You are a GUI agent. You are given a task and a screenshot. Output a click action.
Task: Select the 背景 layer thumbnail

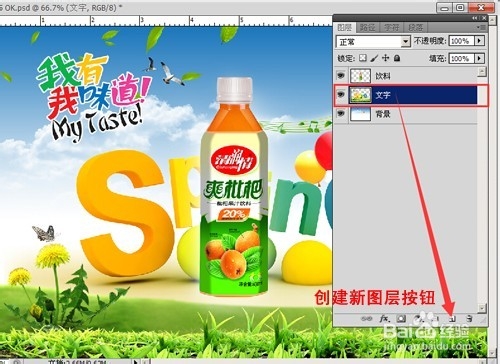tap(360, 114)
